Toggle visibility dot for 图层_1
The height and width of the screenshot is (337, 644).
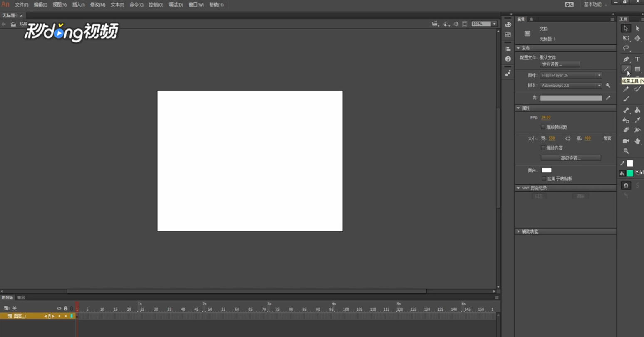pyautogui.click(x=59, y=316)
